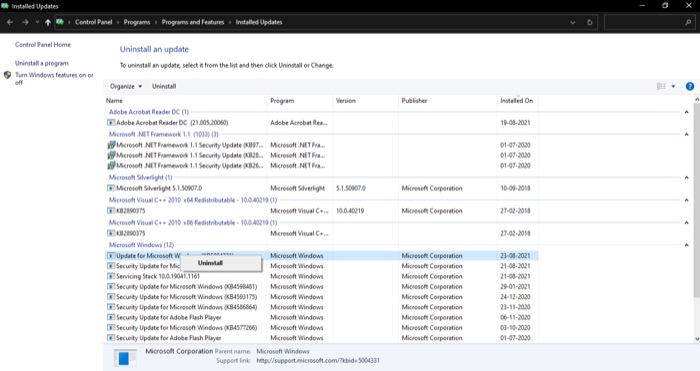The image size is (700, 371).
Task: Select Adobe Acrobat Reader DC (21.005.20060) row
Action: click(x=321, y=123)
